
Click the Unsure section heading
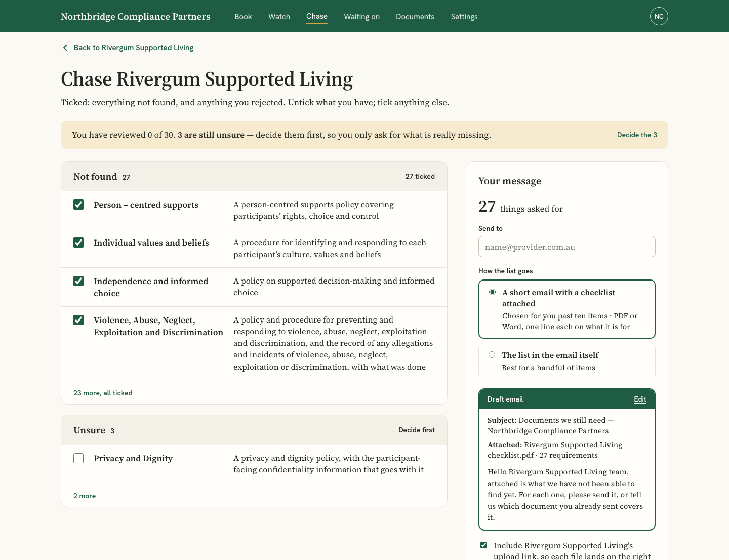tap(89, 430)
